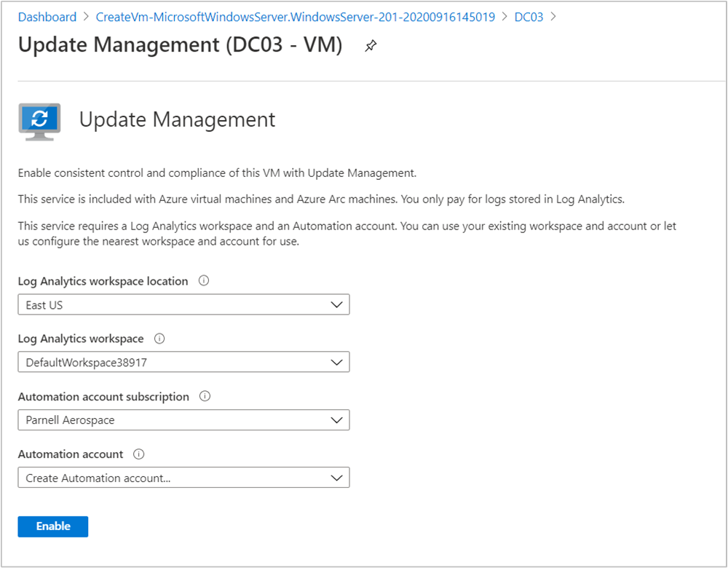Click the Automation account subscription label
Image resolution: width=728 pixels, height=568 pixels.
point(103,397)
